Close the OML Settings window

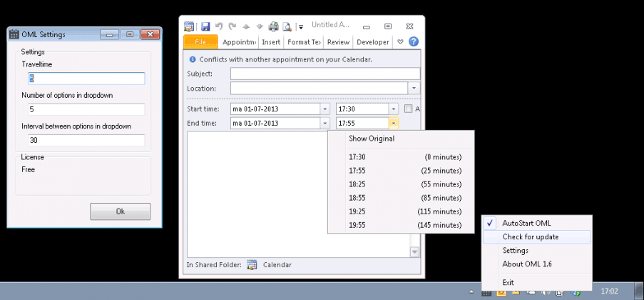pos(150,34)
